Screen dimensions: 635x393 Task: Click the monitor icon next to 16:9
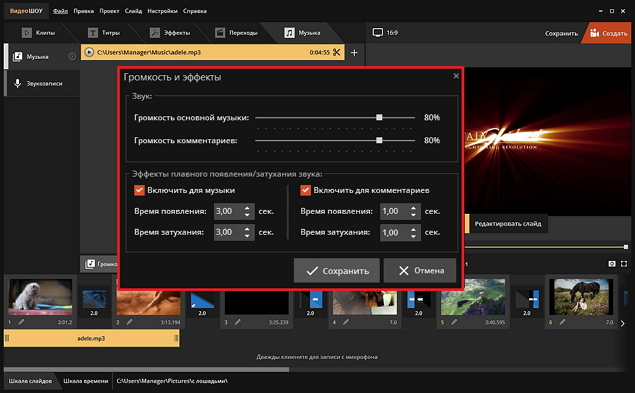point(377,32)
